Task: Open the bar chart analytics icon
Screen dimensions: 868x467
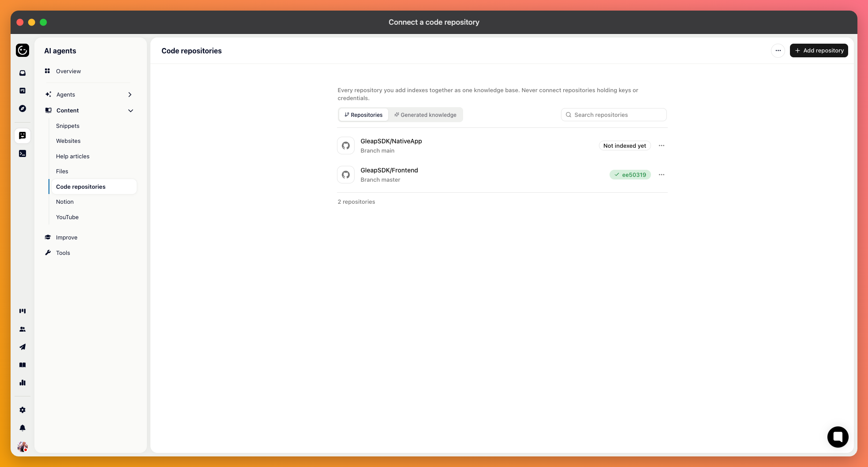Action: 22,383
